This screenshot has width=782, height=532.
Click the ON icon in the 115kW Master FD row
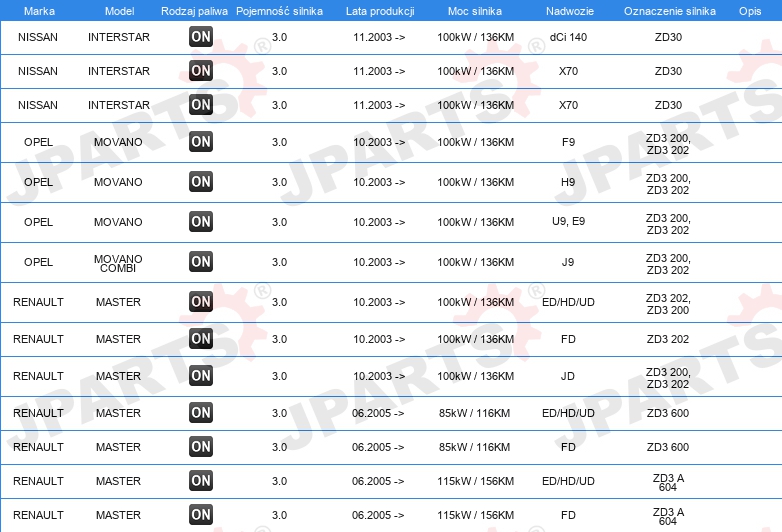[201, 515]
